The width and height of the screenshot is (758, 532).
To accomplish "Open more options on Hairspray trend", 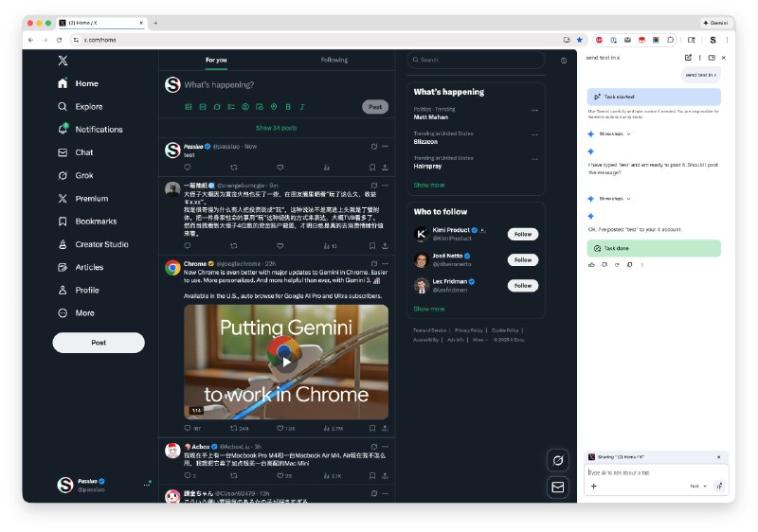I will pyautogui.click(x=534, y=159).
